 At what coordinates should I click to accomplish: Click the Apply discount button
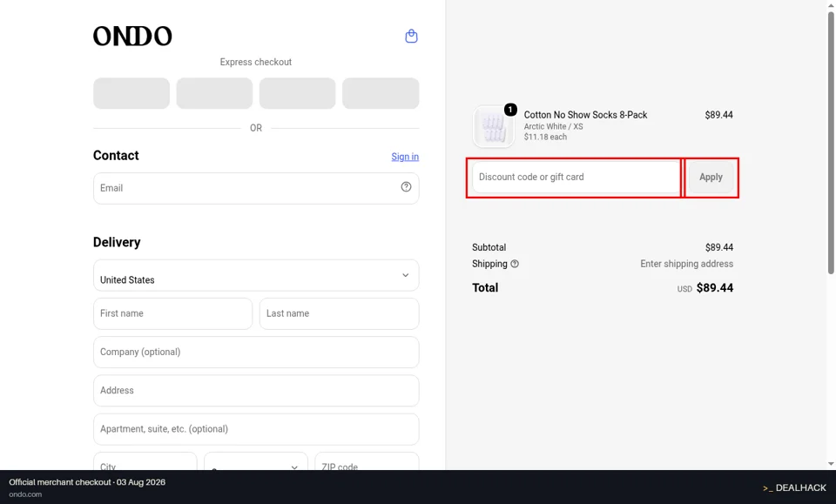(x=711, y=177)
